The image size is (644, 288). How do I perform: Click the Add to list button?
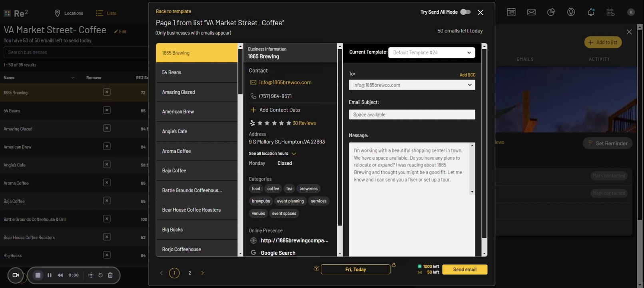[603, 42]
